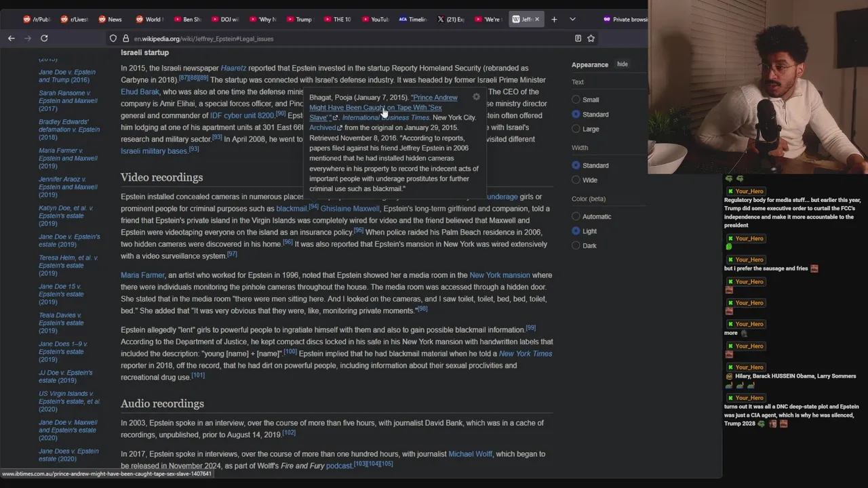This screenshot has height=488, width=868.
Task: Open IDF cyber unit 8200 link
Action: [x=242, y=115]
